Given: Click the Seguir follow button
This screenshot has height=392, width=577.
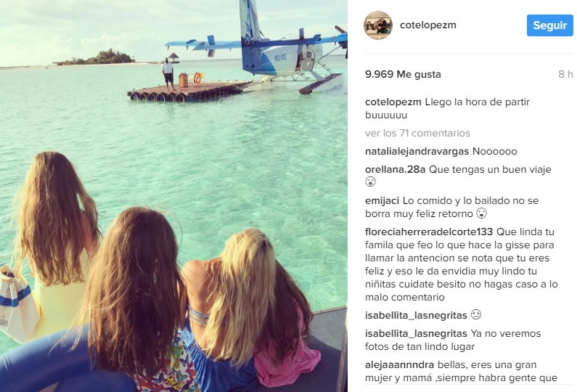Looking at the screenshot, I should click(x=549, y=25).
